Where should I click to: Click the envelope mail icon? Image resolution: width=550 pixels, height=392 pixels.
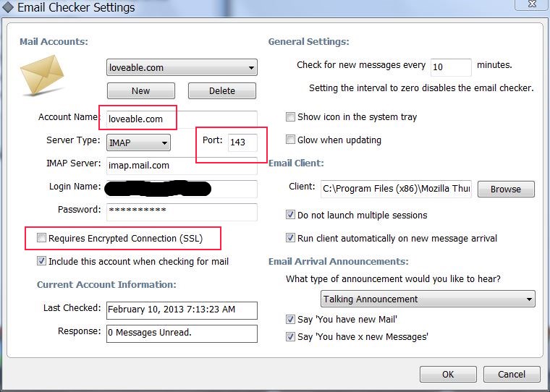click(x=42, y=77)
